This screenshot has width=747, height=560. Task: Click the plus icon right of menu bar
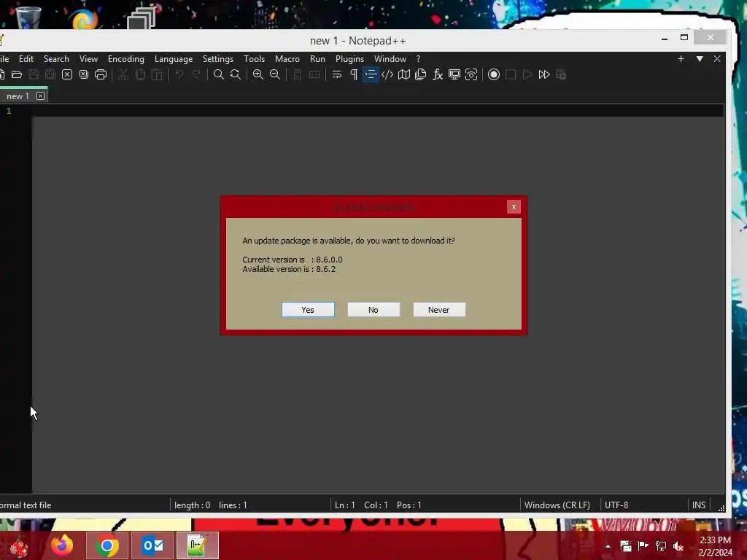coord(681,58)
